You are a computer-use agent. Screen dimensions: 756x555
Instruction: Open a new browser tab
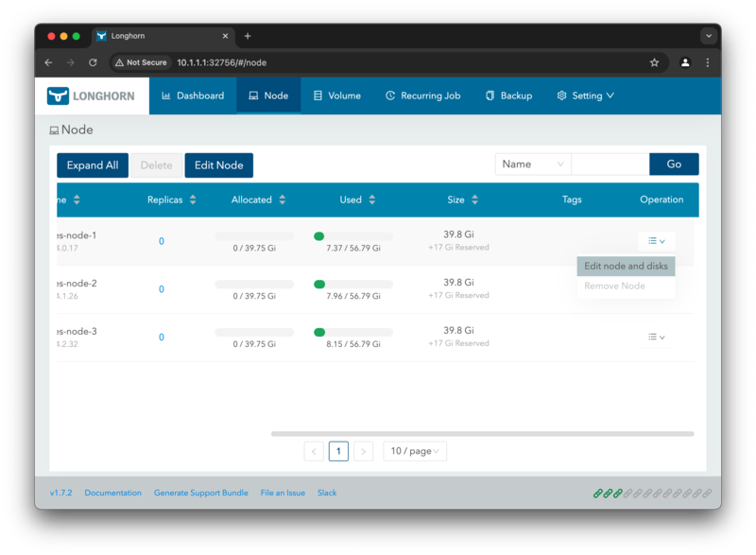(248, 36)
